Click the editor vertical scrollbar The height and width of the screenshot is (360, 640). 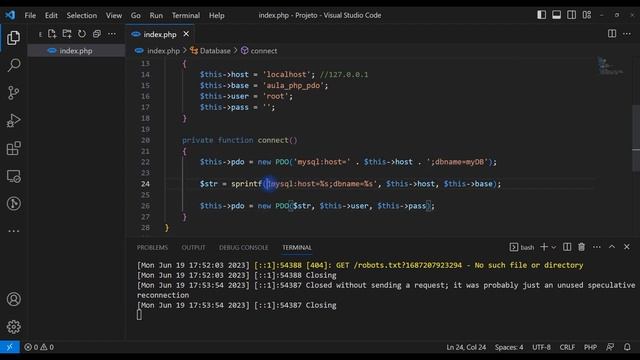tap(636, 139)
